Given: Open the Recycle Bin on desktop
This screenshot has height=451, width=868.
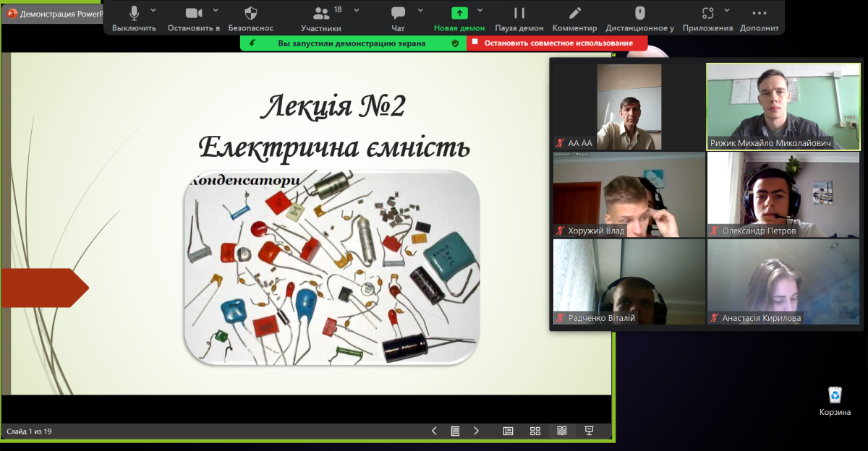Looking at the screenshot, I should pos(835,400).
